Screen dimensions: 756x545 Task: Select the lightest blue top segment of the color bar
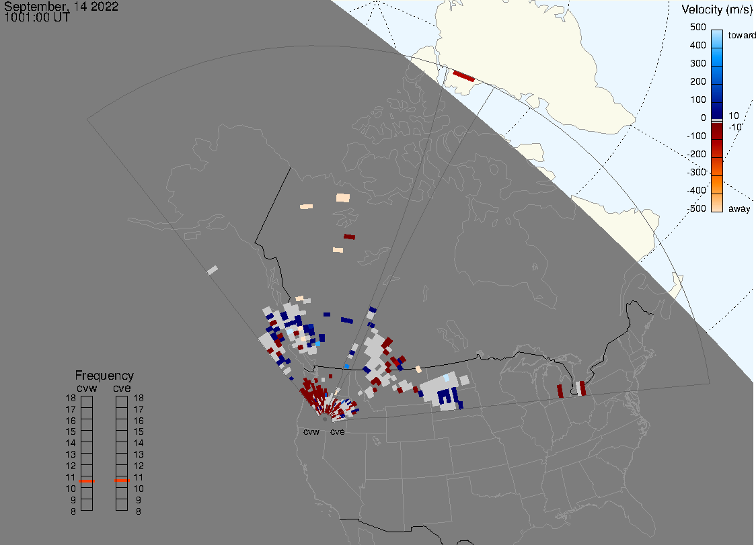pyautogui.click(x=717, y=39)
